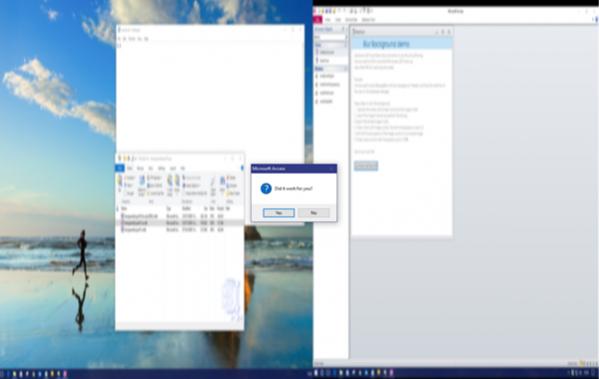This screenshot has height=379, width=599.
Task: Open the blue File tab in File Explorer
Action: (120, 168)
